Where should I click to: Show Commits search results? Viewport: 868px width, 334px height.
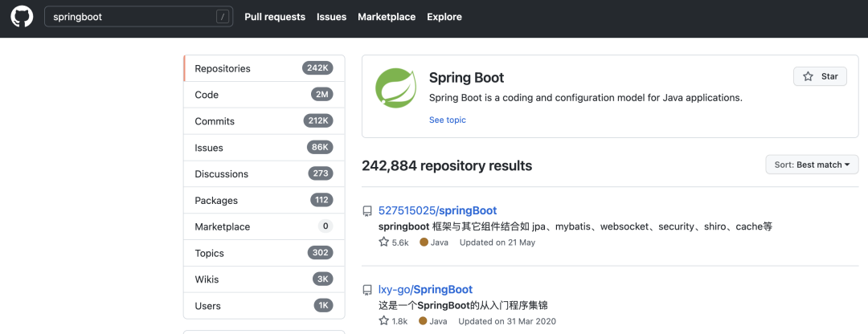click(264, 121)
